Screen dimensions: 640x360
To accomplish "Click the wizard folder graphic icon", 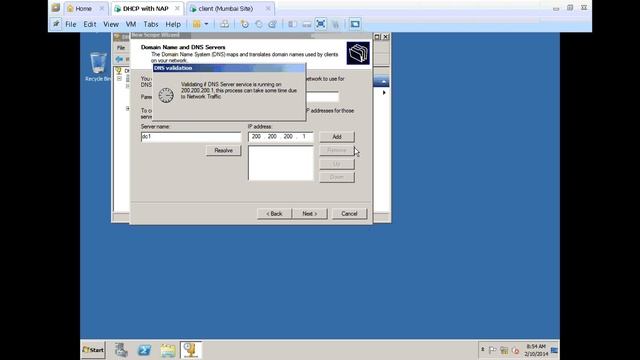I will pyautogui.click(x=358, y=53).
